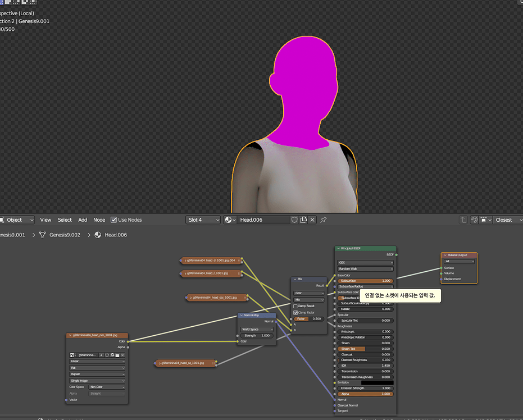Collapse the Mix node with its chevron
This screenshot has height=420, width=523.
click(295, 279)
